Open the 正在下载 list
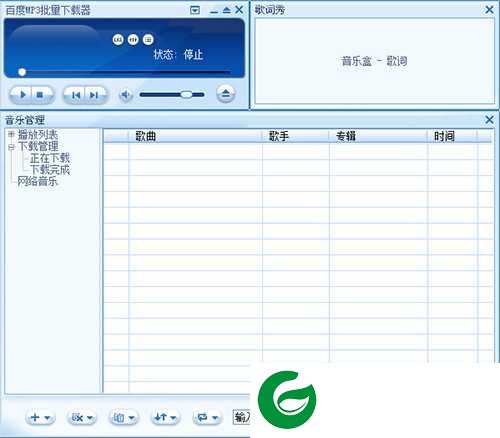The image size is (500, 438). pos(50,158)
